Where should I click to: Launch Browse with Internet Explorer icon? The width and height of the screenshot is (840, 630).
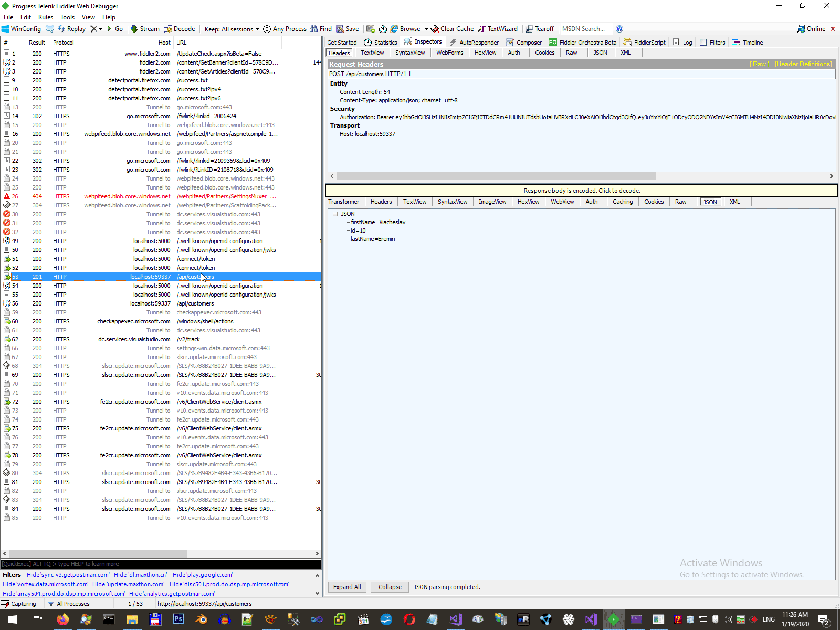click(x=405, y=29)
